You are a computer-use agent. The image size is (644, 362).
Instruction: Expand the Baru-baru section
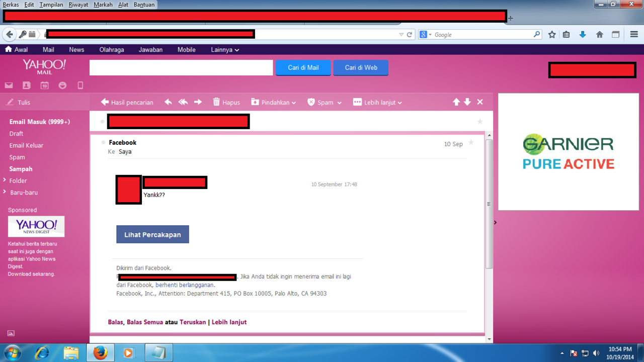coord(5,192)
